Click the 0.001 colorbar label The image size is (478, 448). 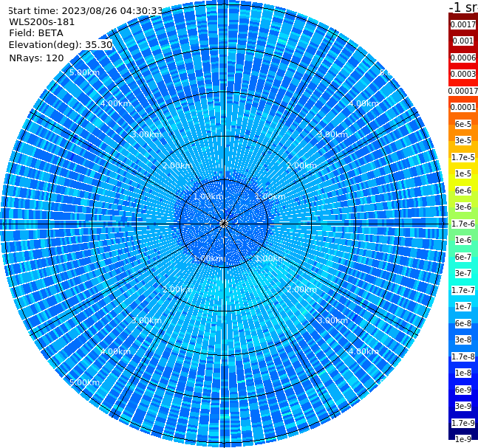(463, 41)
